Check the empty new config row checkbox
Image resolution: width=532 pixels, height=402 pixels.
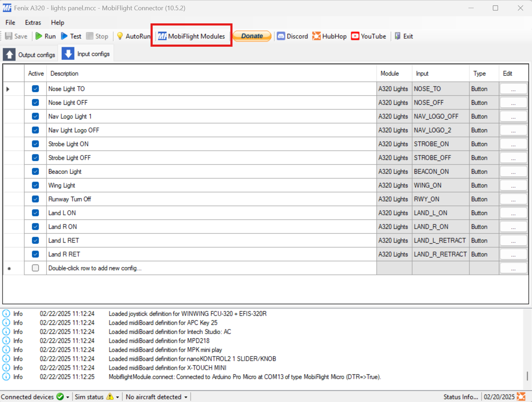point(35,268)
